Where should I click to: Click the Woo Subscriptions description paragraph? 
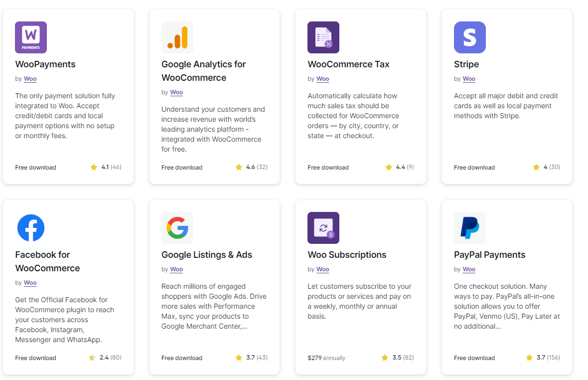[x=359, y=301]
